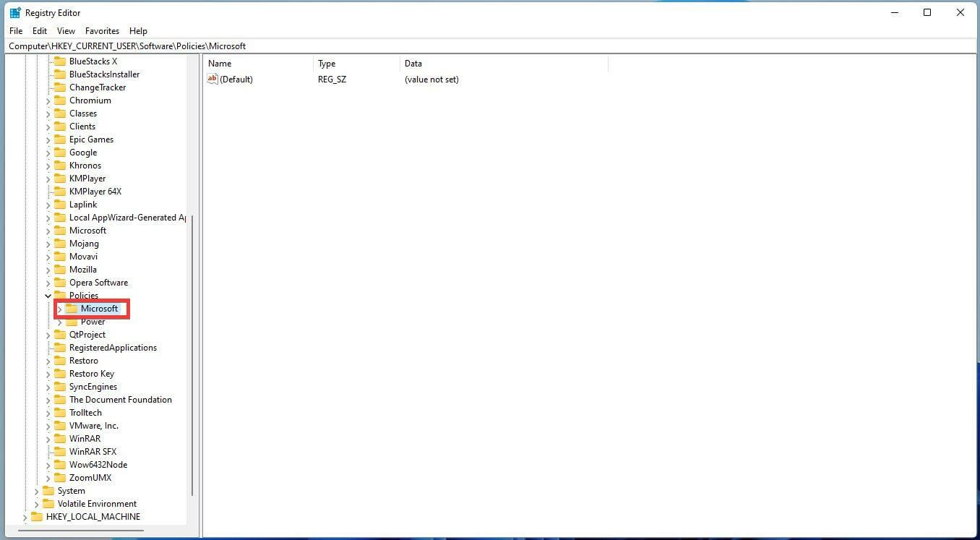Screen dimensions: 980x540
Task: Click the ab icon beside the (Default) value
Action: 212,79
